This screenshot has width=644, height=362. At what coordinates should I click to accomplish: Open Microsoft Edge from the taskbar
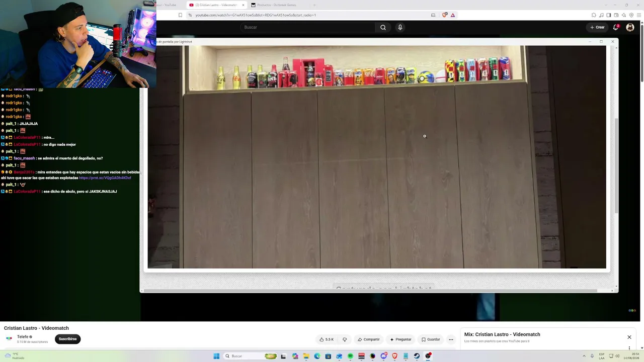point(317,356)
